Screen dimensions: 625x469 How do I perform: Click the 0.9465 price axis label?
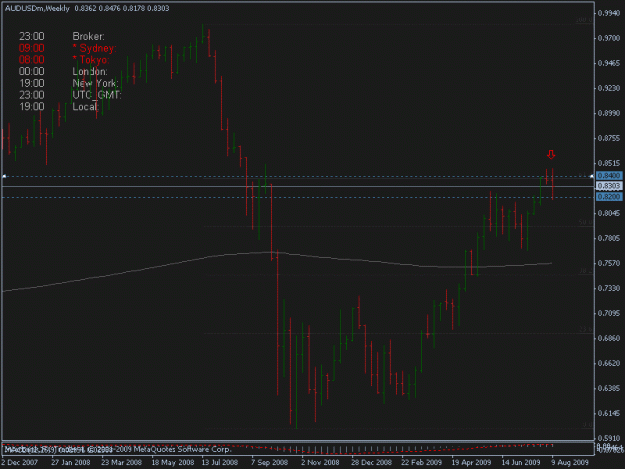(x=609, y=63)
